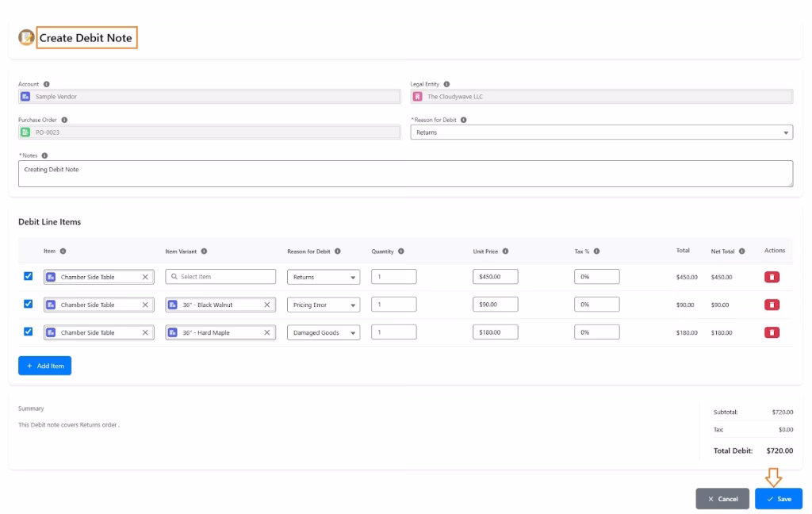The width and height of the screenshot is (812, 514).
Task: Uncheck the first line item checkbox
Action: pos(29,276)
